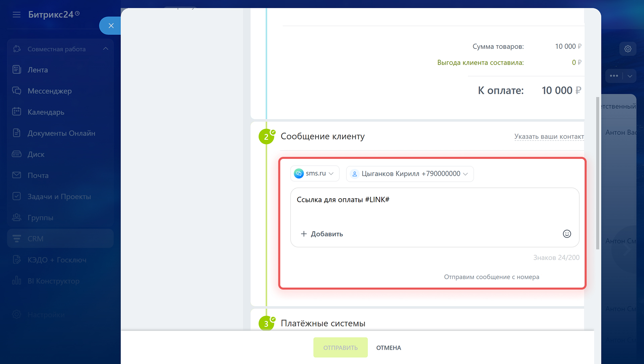Go to Задачи и Проекты

tap(59, 196)
